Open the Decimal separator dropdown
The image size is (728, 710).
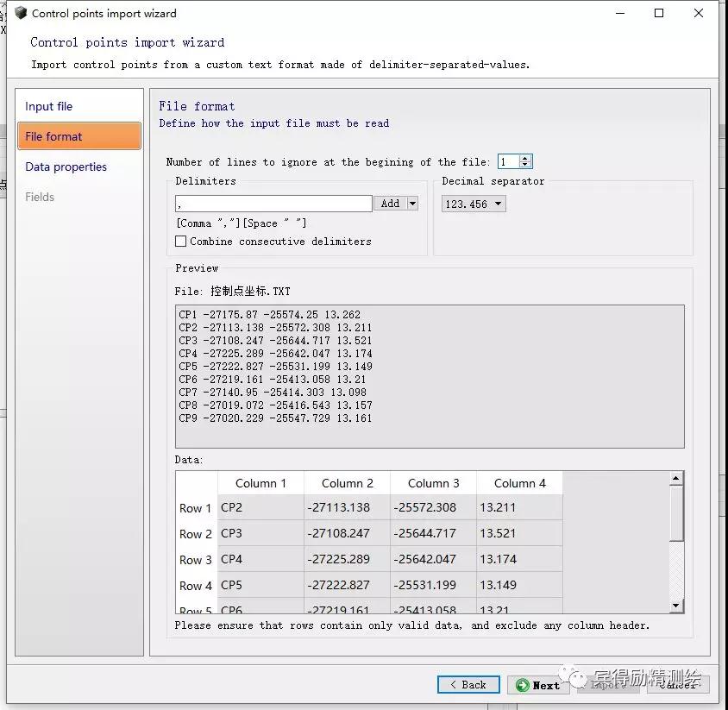coord(474,204)
